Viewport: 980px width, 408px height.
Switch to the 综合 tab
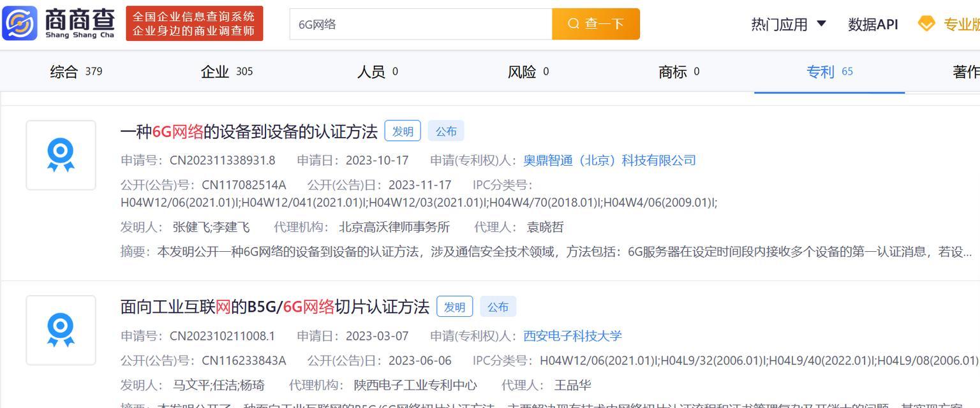[75, 71]
